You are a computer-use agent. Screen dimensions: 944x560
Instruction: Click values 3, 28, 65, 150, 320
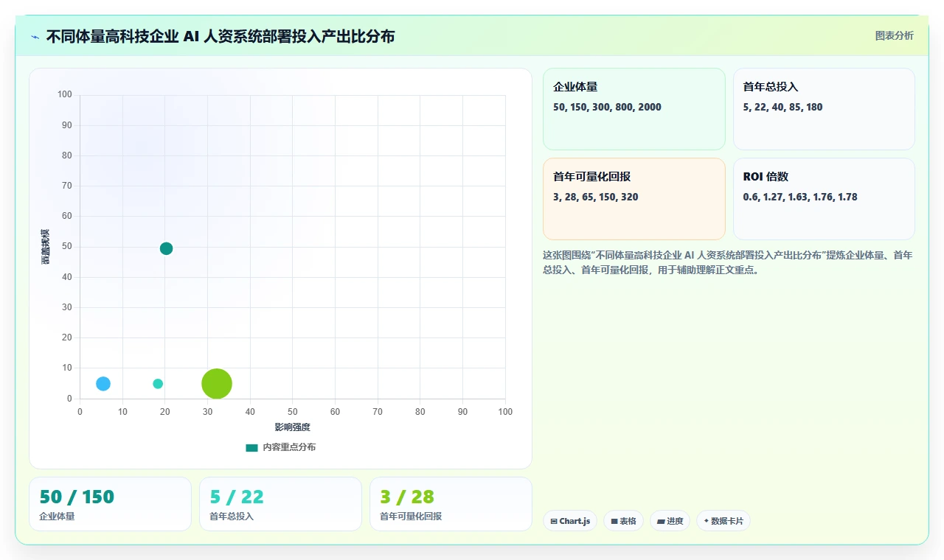(596, 197)
